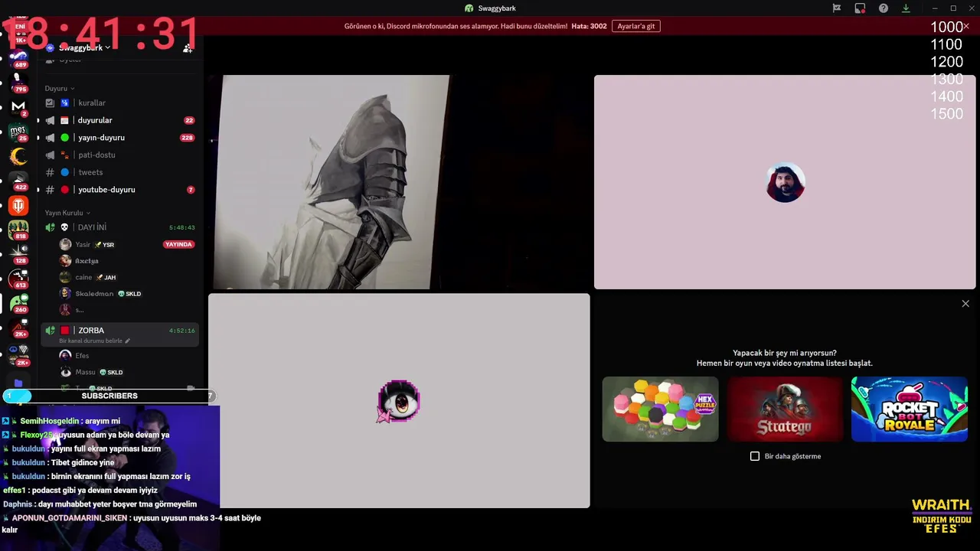
Task: Focus the pink tile with bearded avatar
Action: click(785, 182)
